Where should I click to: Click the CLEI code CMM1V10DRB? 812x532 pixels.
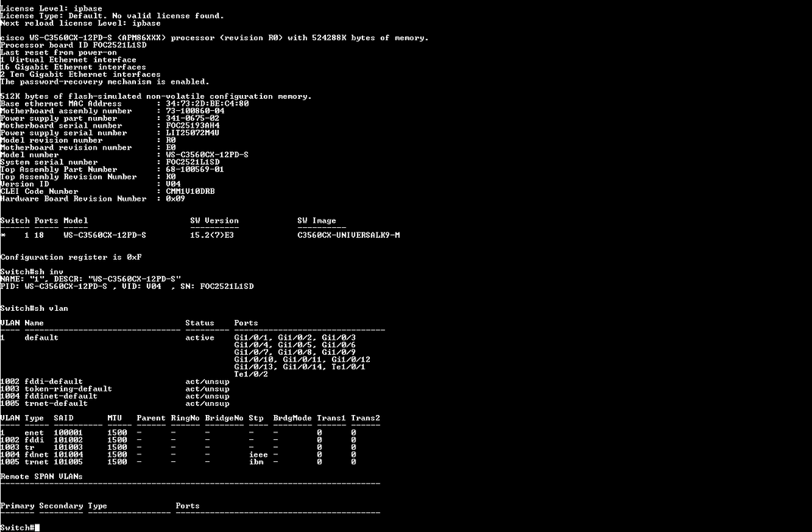pyautogui.click(x=190, y=192)
